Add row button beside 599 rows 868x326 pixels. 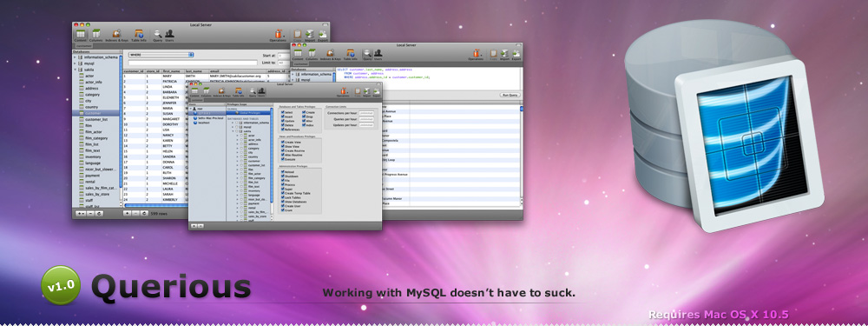(x=128, y=213)
